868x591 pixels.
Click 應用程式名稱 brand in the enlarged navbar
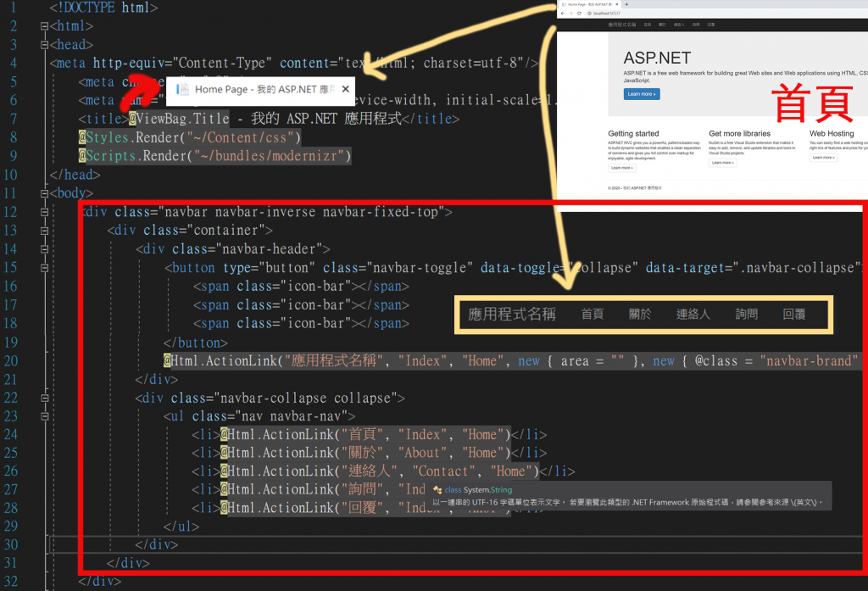tap(512, 314)
